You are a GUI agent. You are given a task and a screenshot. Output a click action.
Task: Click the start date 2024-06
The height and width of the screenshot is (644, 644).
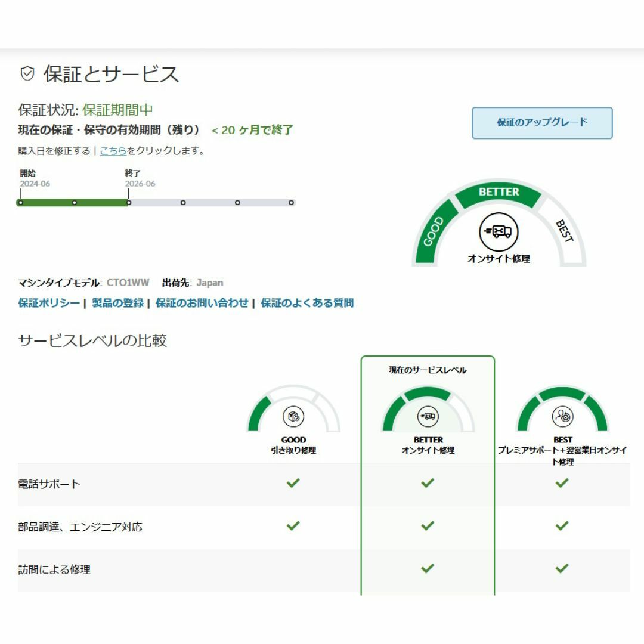point(35,184)
